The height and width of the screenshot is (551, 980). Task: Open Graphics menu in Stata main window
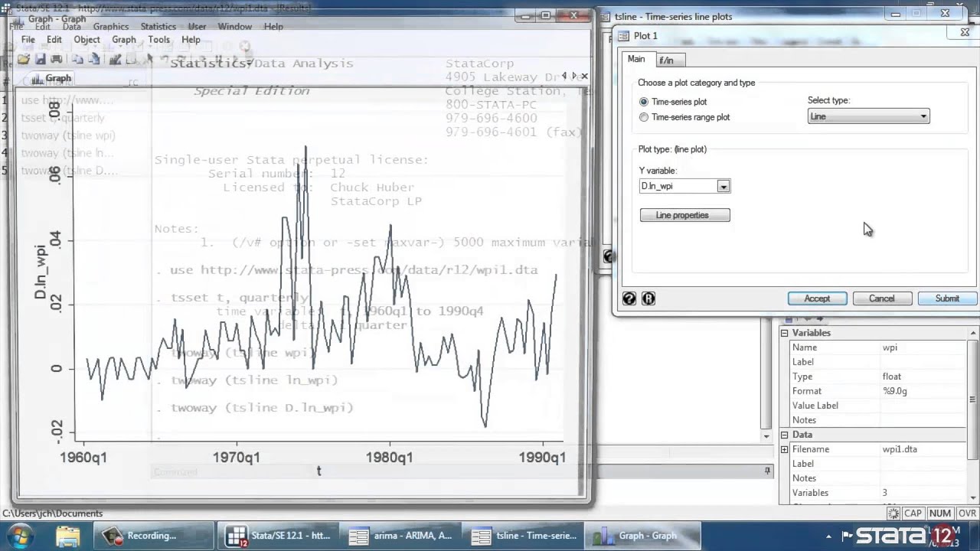pyautogui.click(x=111, y=26)
